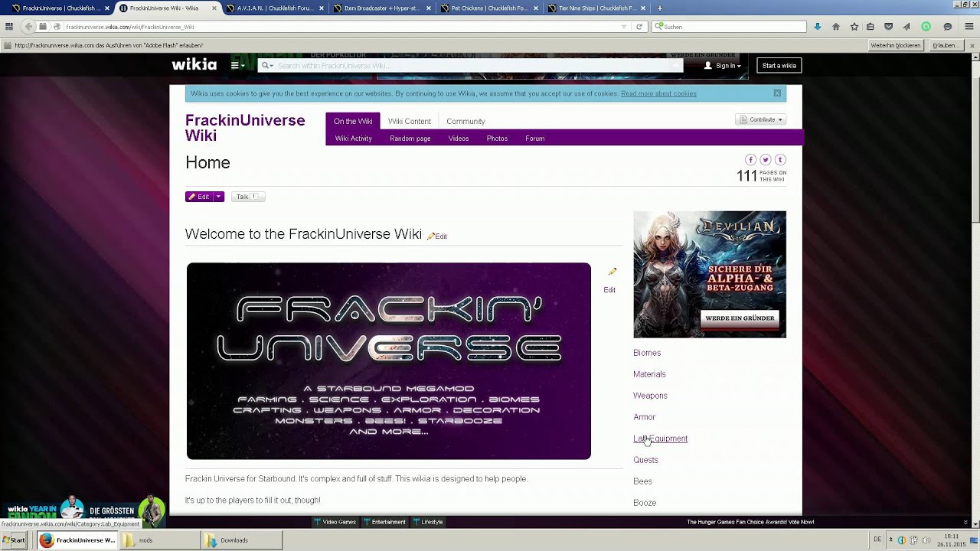The image size is (980, 551).
Task: Share page via Facebook icon
Action: [750, 159]
